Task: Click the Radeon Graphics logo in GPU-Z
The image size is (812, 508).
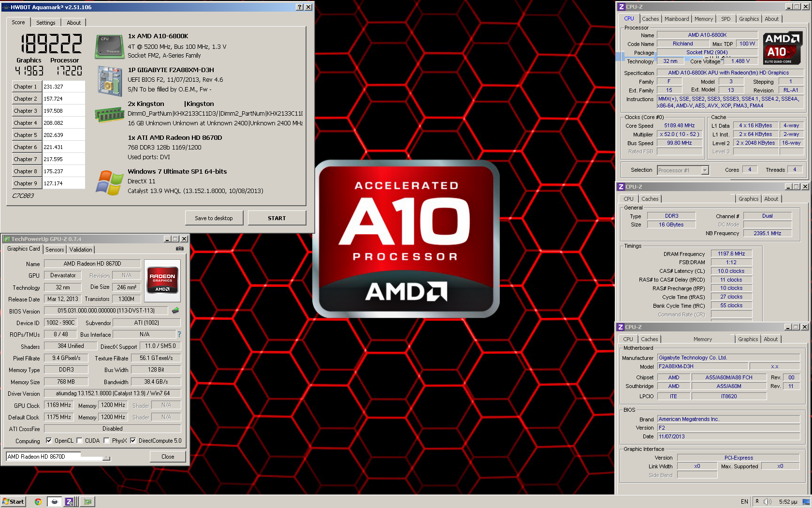Action: (162, 280)
